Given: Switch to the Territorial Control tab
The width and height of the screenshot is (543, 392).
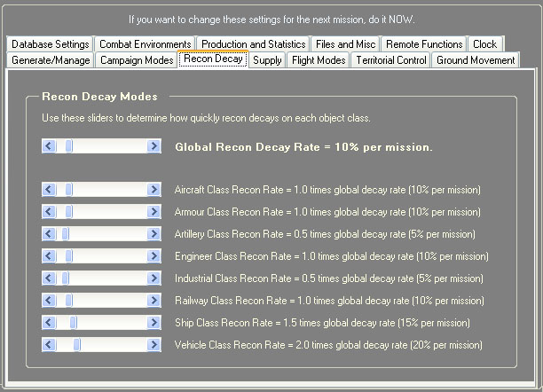Looking at the screenshot, I should [390, 60].
